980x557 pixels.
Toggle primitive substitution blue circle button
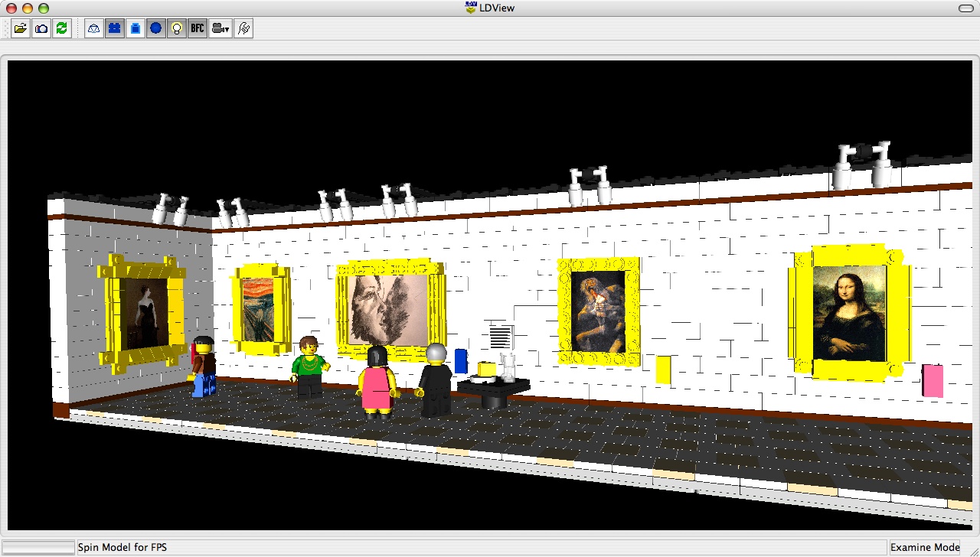pyautogui.click(x=156, y=29)
